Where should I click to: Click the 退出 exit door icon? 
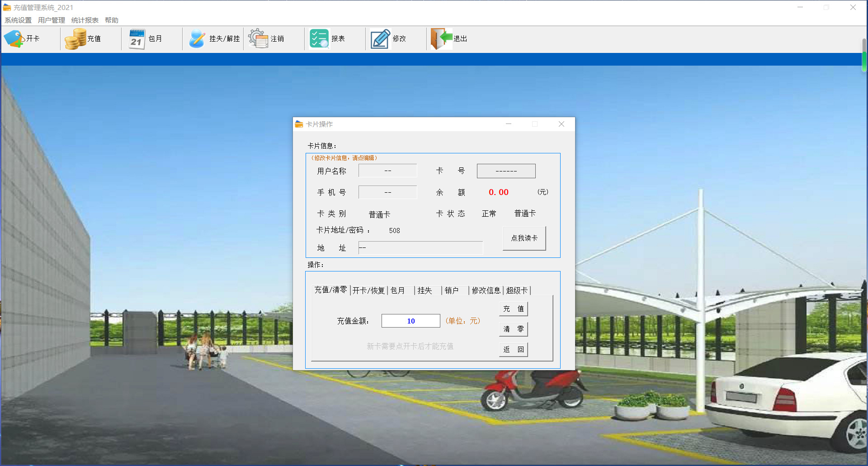click(x=441, y=39)
